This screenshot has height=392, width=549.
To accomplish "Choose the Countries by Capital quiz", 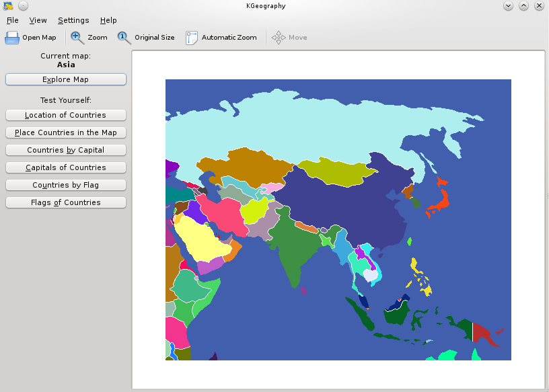I will click(65, 150).
